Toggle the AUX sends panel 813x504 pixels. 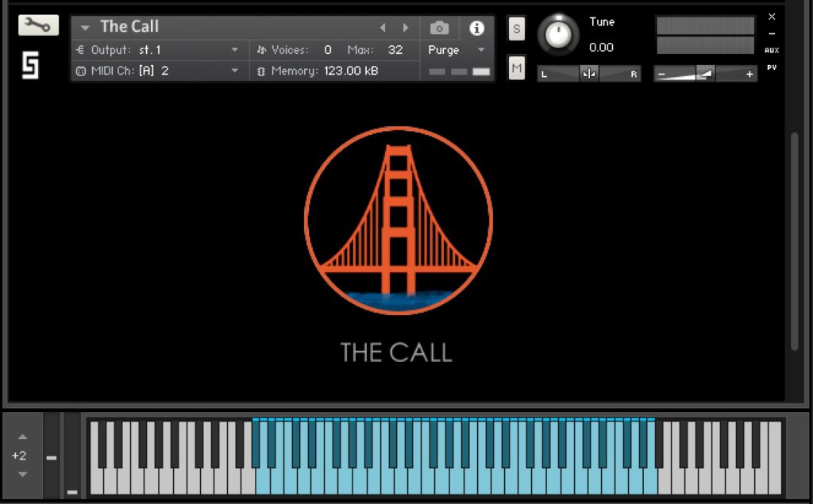[772, 50]
